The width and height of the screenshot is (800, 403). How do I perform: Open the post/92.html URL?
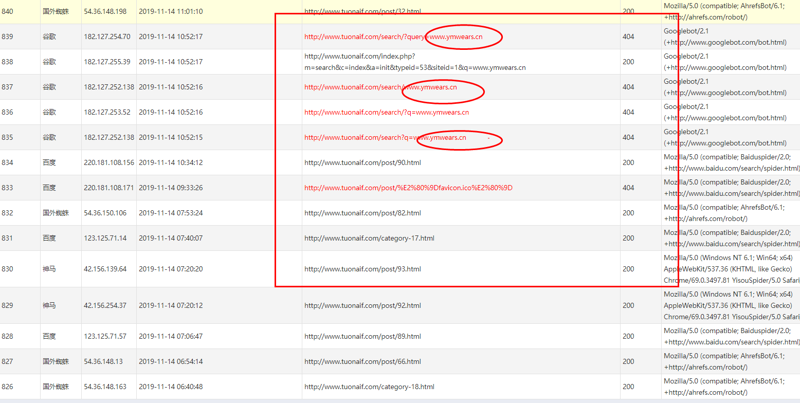pos(363,306)
